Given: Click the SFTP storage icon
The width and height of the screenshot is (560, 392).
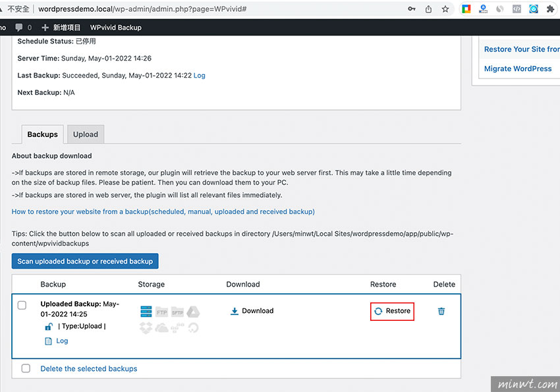Looking at the screenshot, I should click(x=177, y=312).
